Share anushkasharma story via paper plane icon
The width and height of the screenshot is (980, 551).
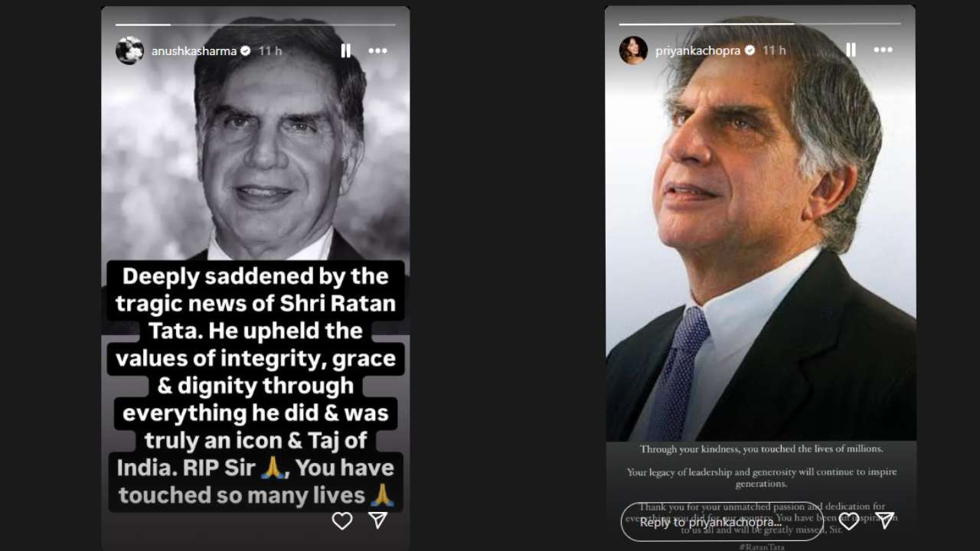(x=377, y=520)
